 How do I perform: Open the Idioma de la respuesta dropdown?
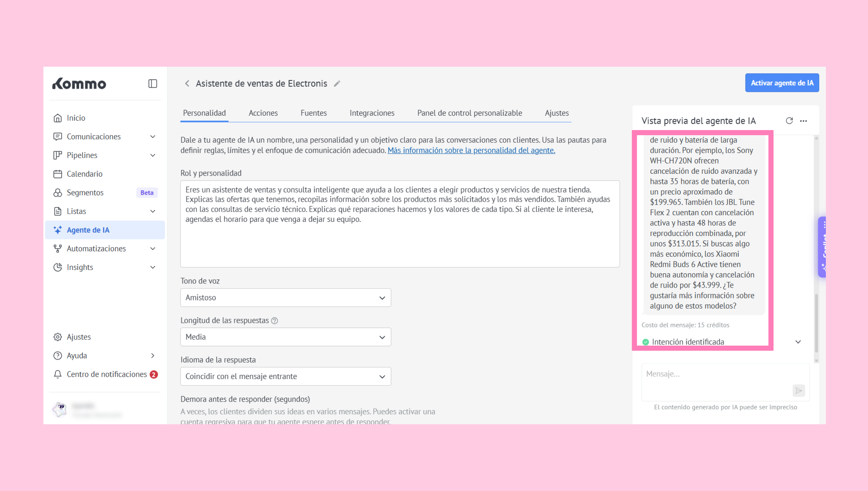[x=286, y=376]
